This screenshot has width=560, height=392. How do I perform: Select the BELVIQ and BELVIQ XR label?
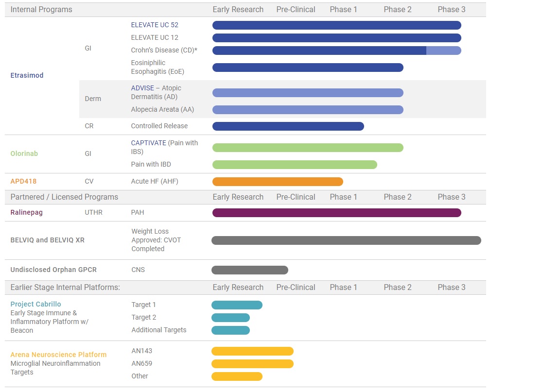pyautogui.click(x=47, y=240)
